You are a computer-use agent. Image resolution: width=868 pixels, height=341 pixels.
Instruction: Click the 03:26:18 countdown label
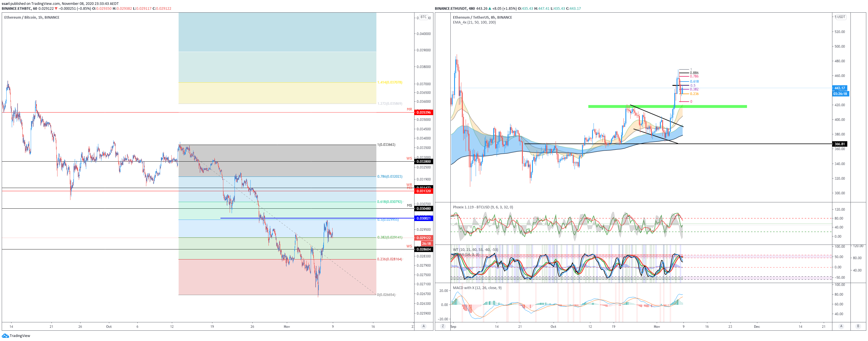[x=840, y=94]
